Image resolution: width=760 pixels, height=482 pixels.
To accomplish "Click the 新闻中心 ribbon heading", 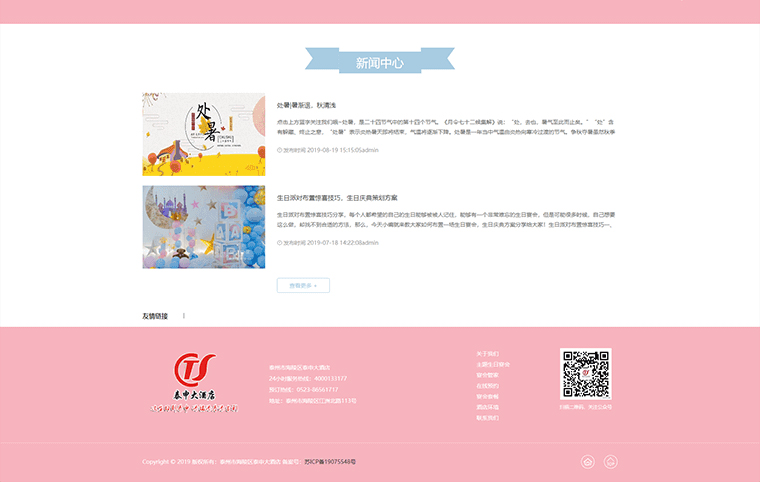I will tap(380, 63).
